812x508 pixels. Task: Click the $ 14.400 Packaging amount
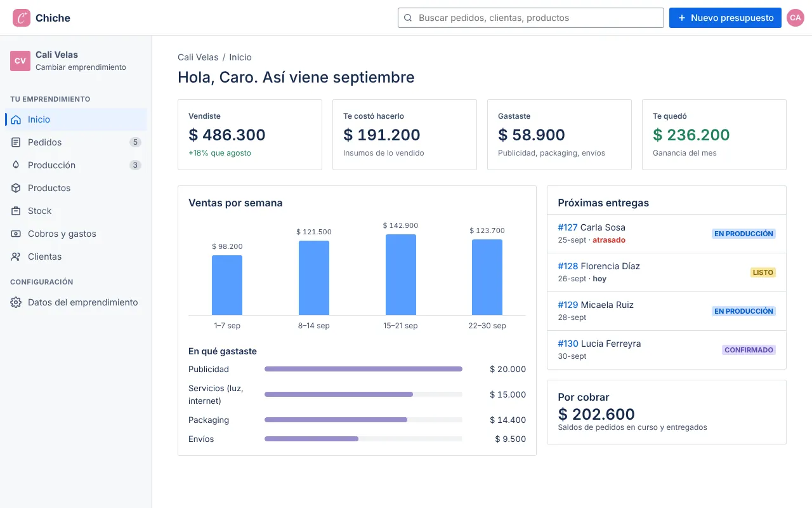[x=508, y=420]
